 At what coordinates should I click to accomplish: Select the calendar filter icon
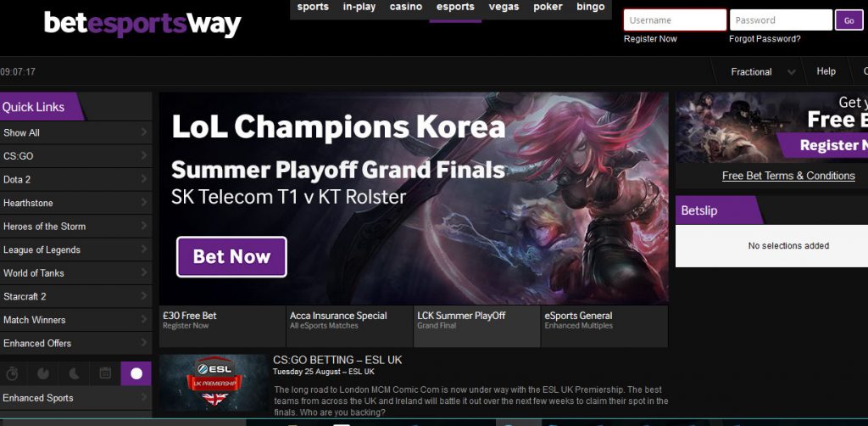tap(105, 373)
